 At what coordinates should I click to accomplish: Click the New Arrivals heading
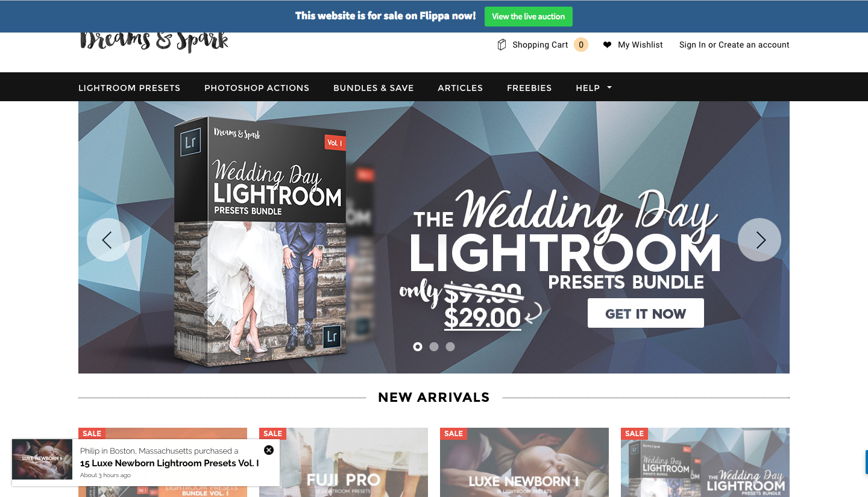click(434, 398)
